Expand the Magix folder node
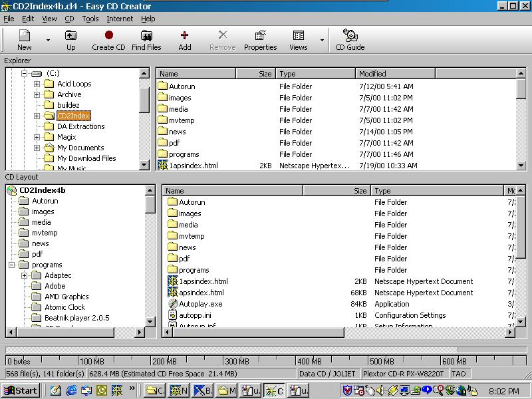532x399 pixels. pos(37,137)
